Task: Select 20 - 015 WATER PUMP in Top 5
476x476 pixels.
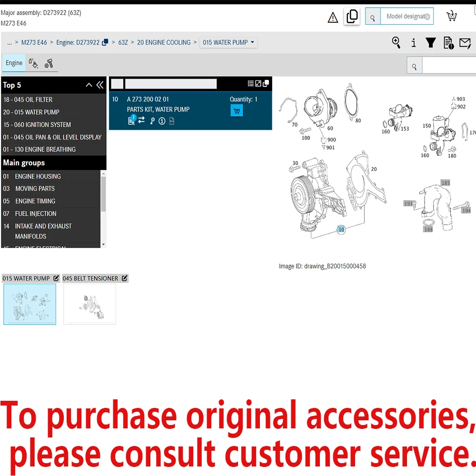Action: click(53, 112)
